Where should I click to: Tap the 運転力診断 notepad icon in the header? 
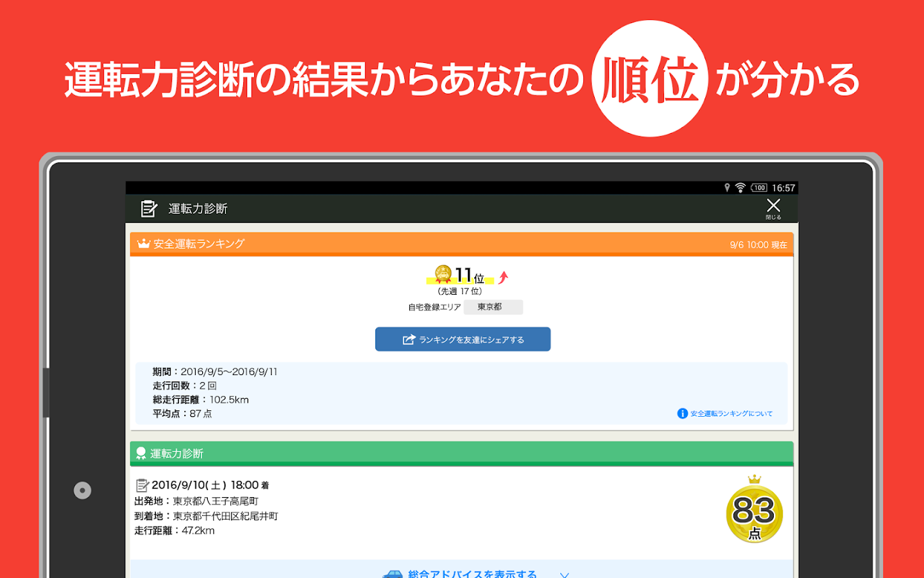click(149, 209)
